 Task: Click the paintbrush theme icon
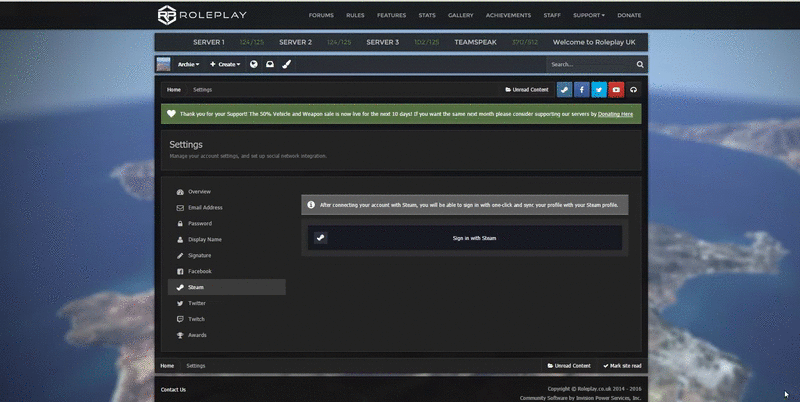tap(286, 64)
